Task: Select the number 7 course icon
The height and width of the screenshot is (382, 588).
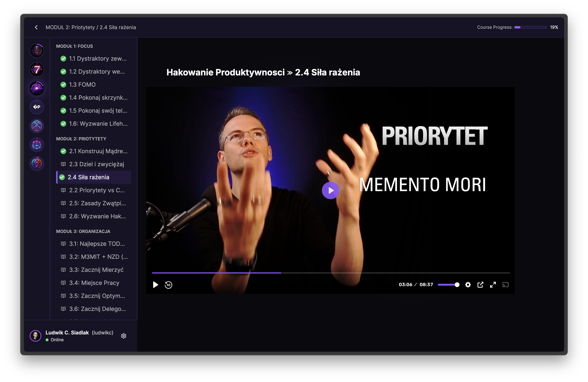Action: click(37, 69)
